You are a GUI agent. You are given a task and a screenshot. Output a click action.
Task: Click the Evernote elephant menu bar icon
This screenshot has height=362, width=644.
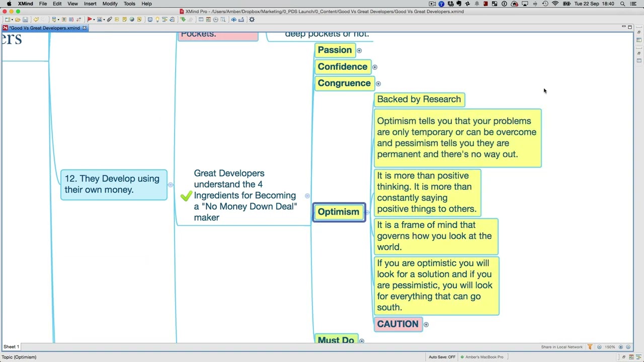[459, 4]
